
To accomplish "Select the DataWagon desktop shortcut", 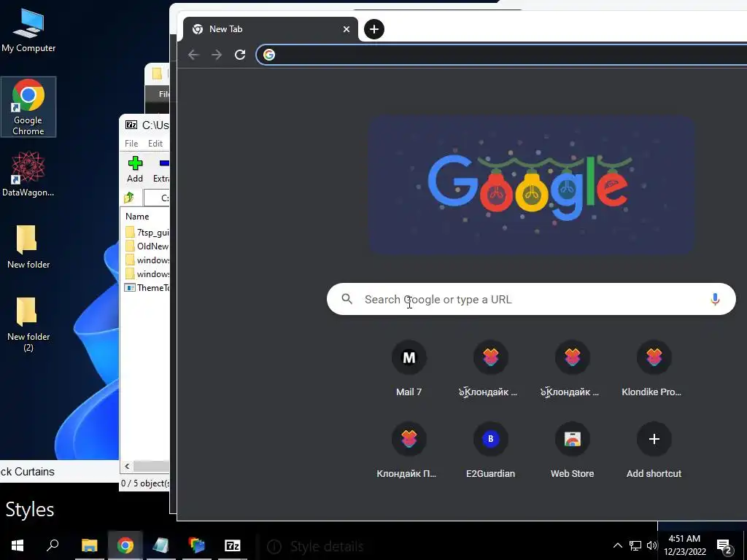I will [x=28, y=174].
